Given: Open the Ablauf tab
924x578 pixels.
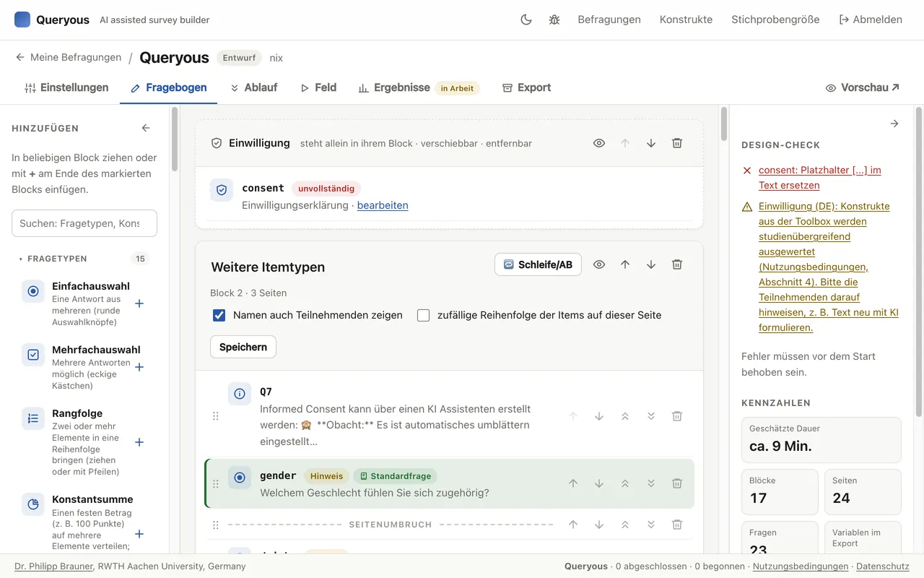Looking at the screenshot, I should pyautogui.click(x=253, y=87).
